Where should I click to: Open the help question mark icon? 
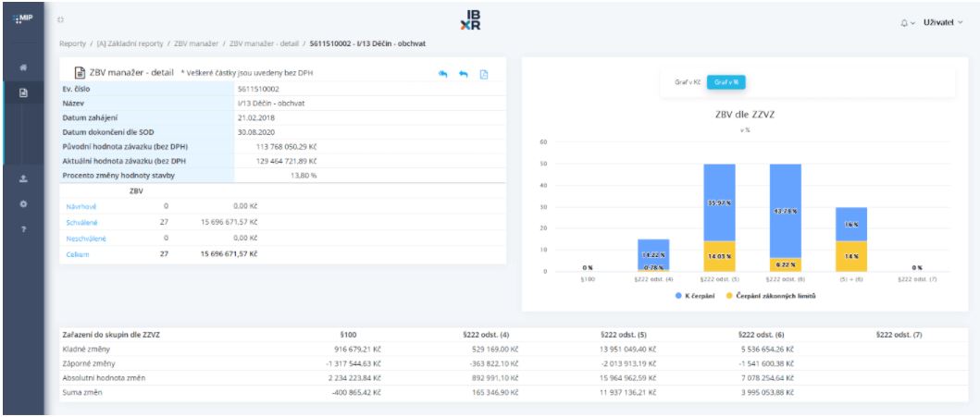(22, 227)
